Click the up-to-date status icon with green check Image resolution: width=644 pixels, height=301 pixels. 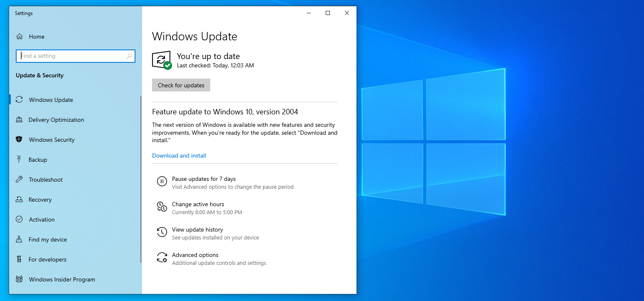tap(162, 60)
